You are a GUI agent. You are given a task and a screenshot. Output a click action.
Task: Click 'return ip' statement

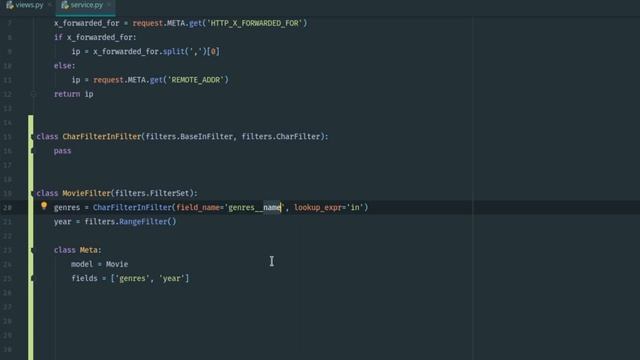[x=73, y=94]
